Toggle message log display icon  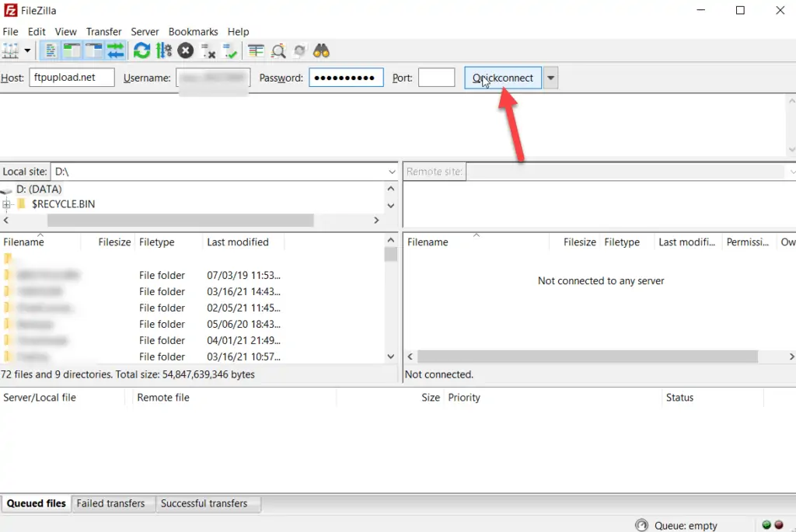pyautogui.click(x=51, y=50)
